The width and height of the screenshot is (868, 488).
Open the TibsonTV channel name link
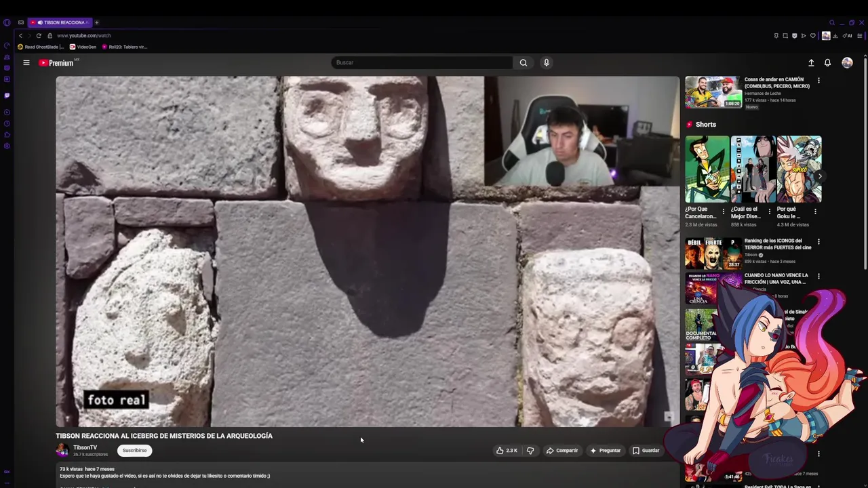[x=85, y=447]
